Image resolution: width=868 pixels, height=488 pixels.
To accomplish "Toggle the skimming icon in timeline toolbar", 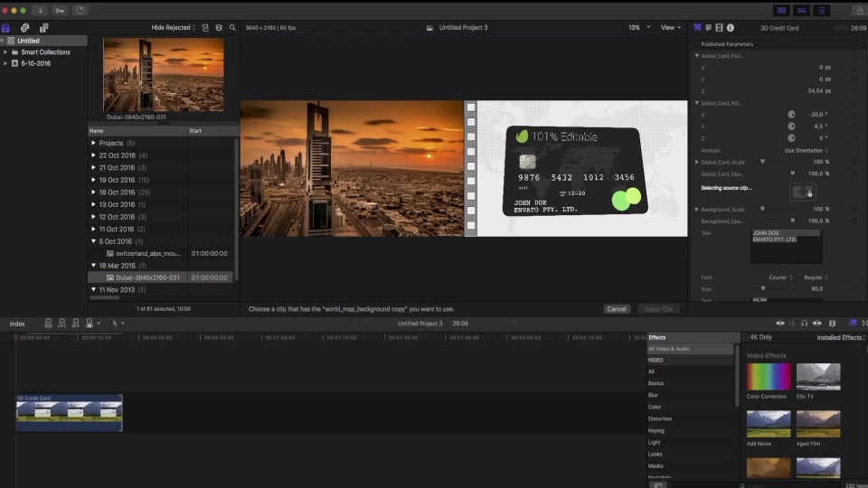I will click(780, 324).
